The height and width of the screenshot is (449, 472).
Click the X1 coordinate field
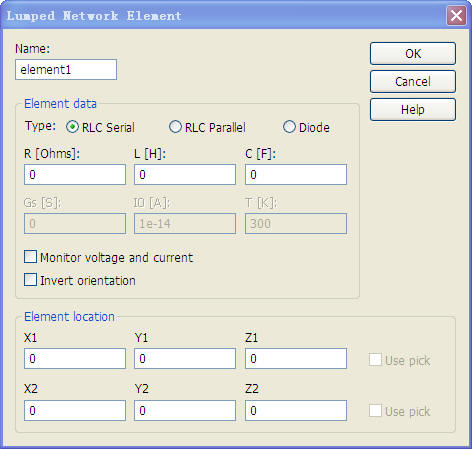(x=75, y=359)
